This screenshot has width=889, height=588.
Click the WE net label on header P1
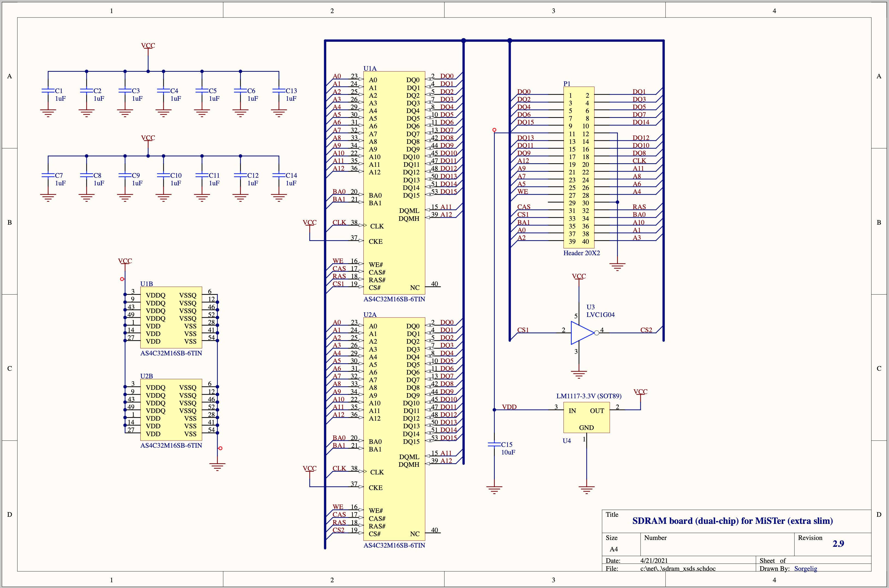pos(523,192)
